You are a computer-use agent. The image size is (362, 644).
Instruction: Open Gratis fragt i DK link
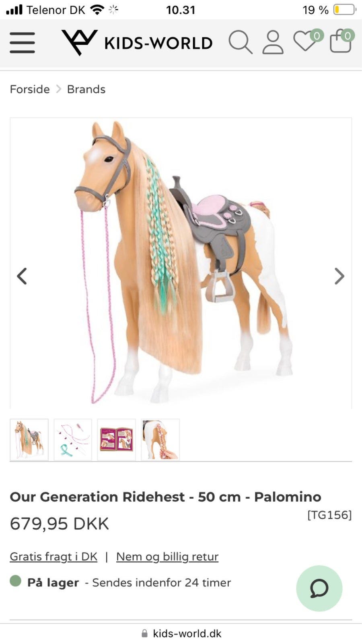point(53,556)
